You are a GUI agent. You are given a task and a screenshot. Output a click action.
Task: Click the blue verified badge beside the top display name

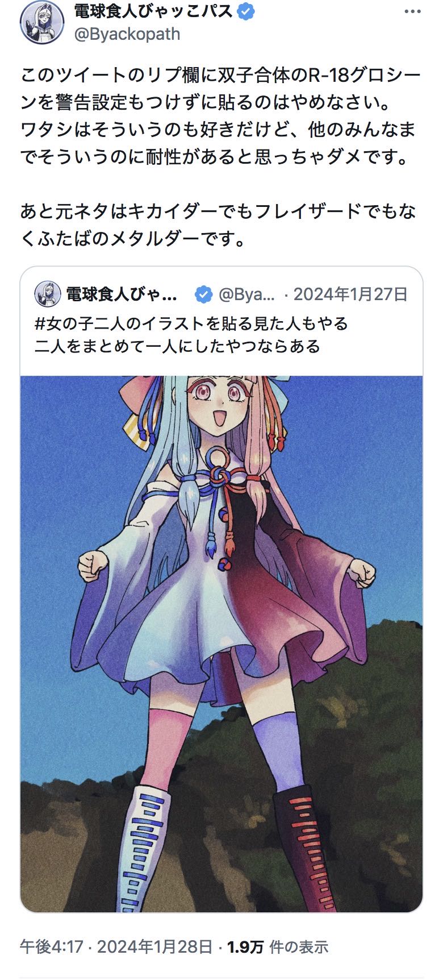pyautogui.click(x=246, y=11)
